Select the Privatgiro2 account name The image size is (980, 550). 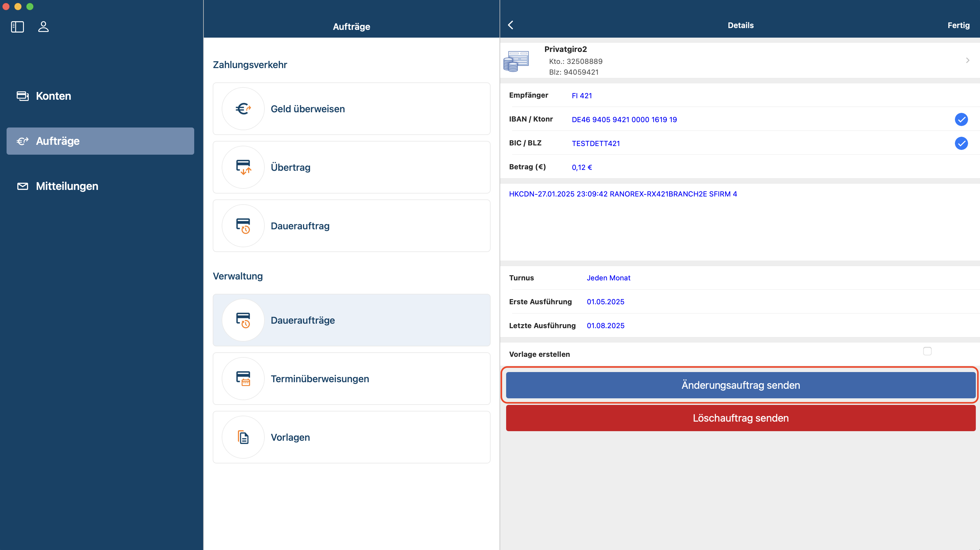565,49
